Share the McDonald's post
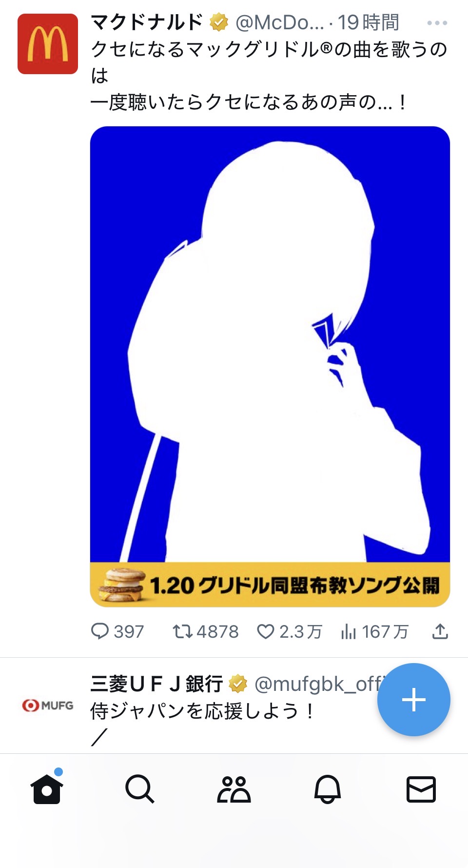The image size is (468, 868). (x=440, y=631)
